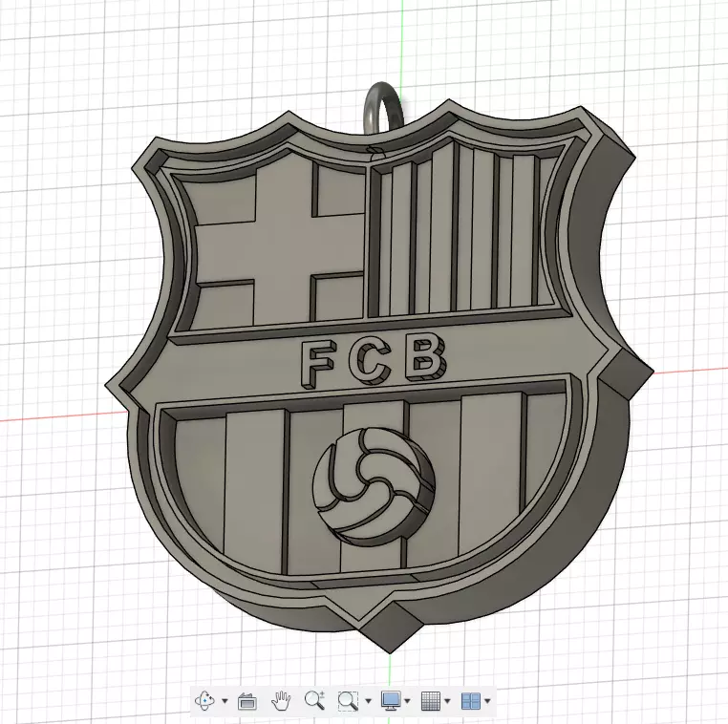728x724 pixels.
Task: Select the keychain ring atop the badge
Action: [x=383, y=108]
